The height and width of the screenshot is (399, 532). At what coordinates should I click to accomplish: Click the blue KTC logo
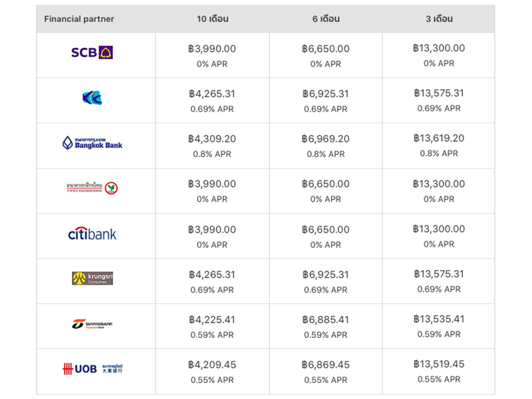92,98
